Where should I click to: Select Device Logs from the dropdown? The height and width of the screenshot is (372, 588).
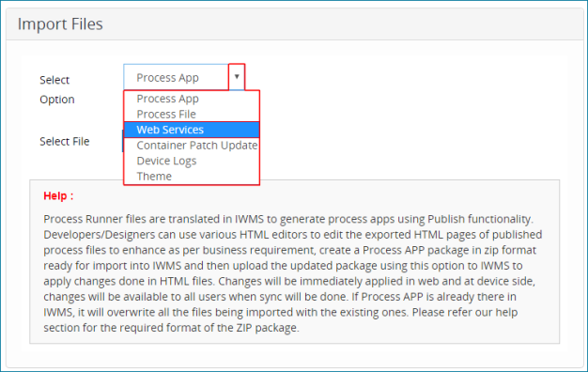pyautogui.click(x=192, y=161)
